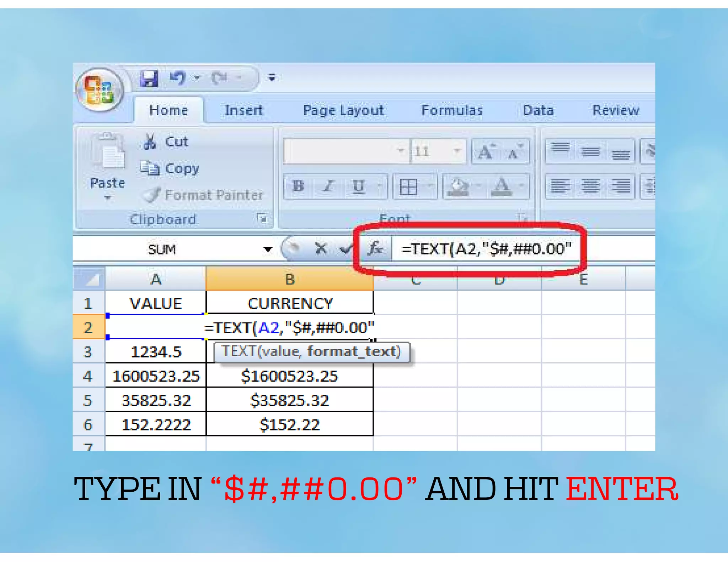Click the Copy icon in Clipboard
This screenshot has height=562, width=728.
(149, 168)
